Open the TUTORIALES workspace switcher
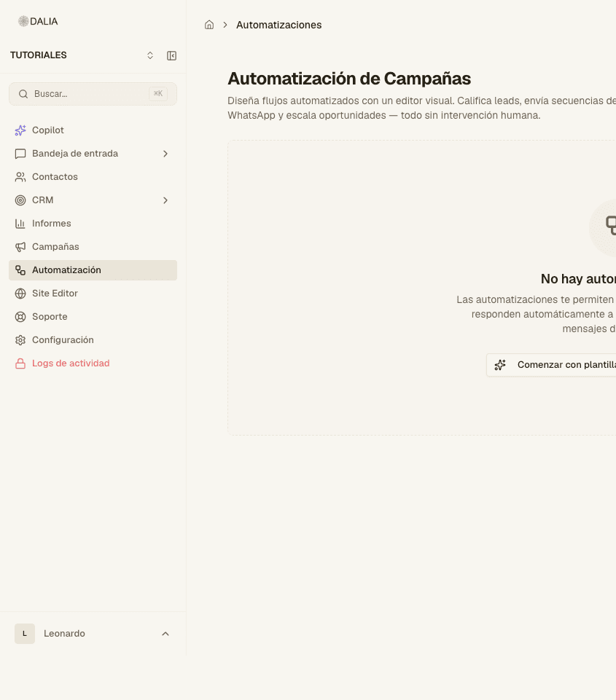This screenshot has height=700, width=616. coord(82,55)
